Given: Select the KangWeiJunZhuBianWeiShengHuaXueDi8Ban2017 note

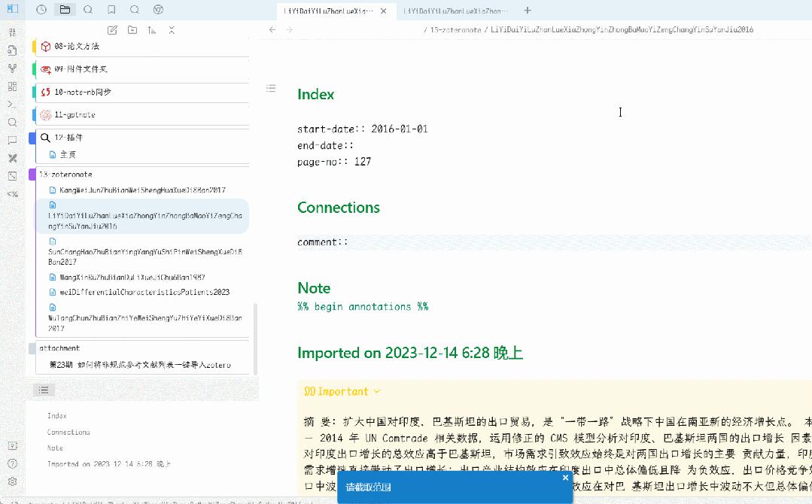Looking at the screenshot, I should 120,190.
